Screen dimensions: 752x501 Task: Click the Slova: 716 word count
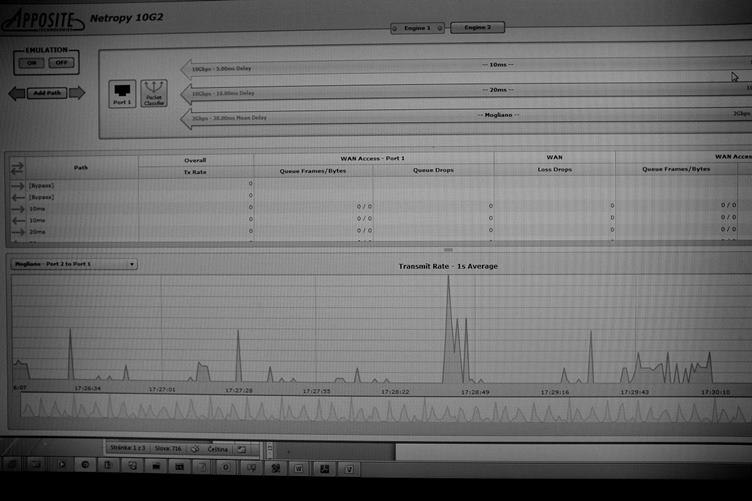168,449
